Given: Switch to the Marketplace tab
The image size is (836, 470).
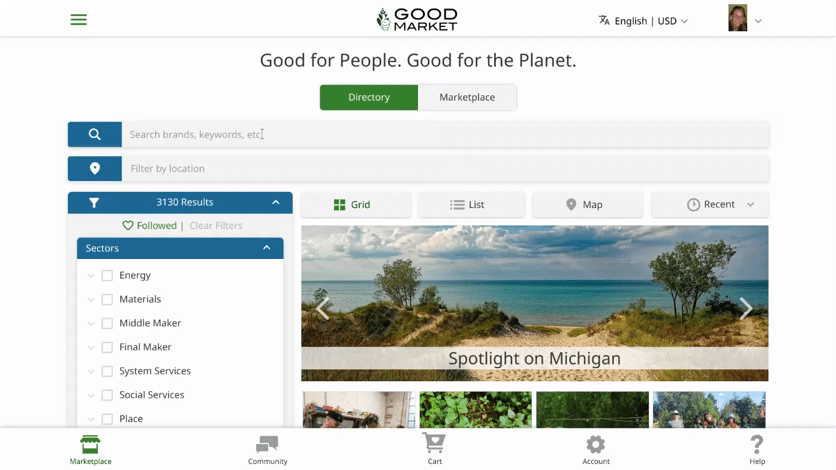Looking at the screenshot, I should [x=467, y=98].
